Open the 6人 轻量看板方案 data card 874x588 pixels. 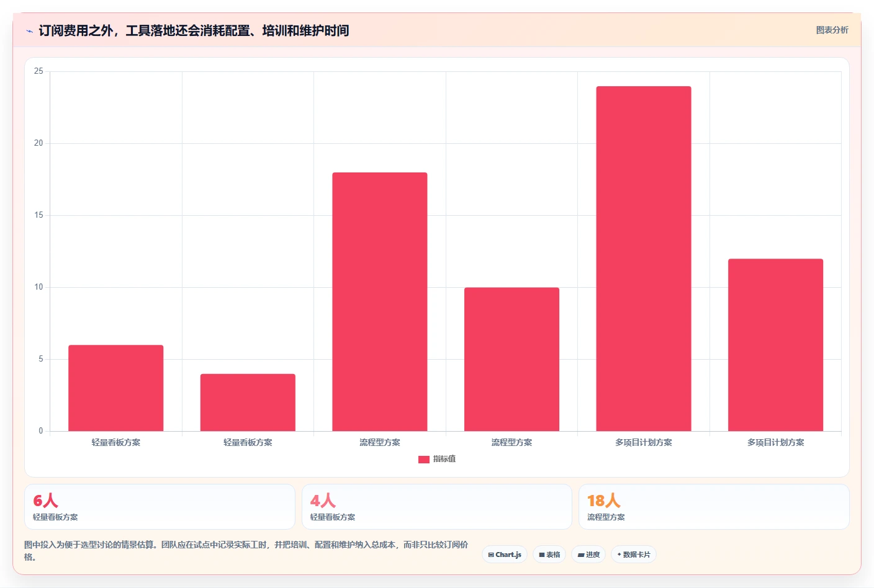pyautogui.click(x=160, y=507)
